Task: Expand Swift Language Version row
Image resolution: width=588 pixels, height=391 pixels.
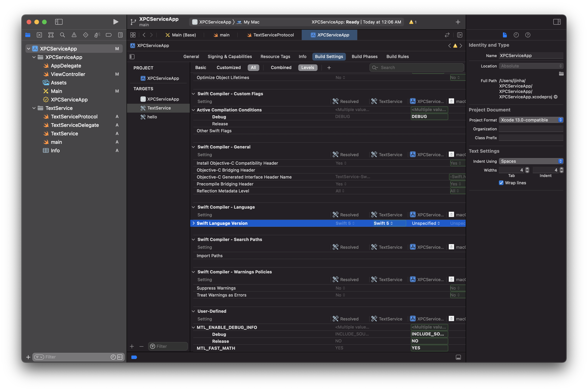Action: (x=193, y=223)
